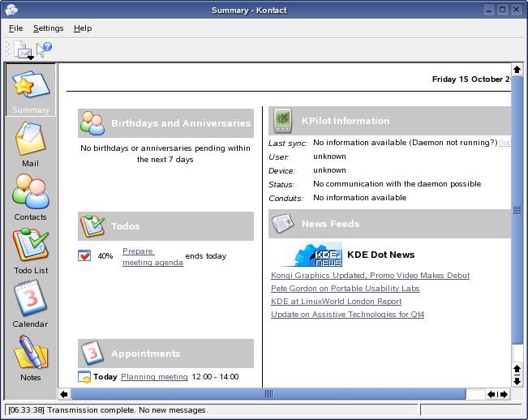This screenshot has width=528, height=420.
Task: Click the horizontal scrollbar thumb
Action: click(x=268, y=394)
